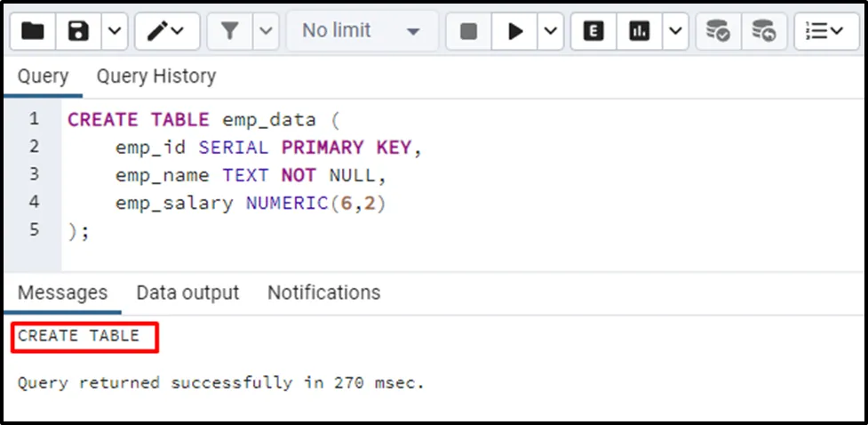Click the Open File folder icon
This screenshot has width=868, height=425.
33,31
